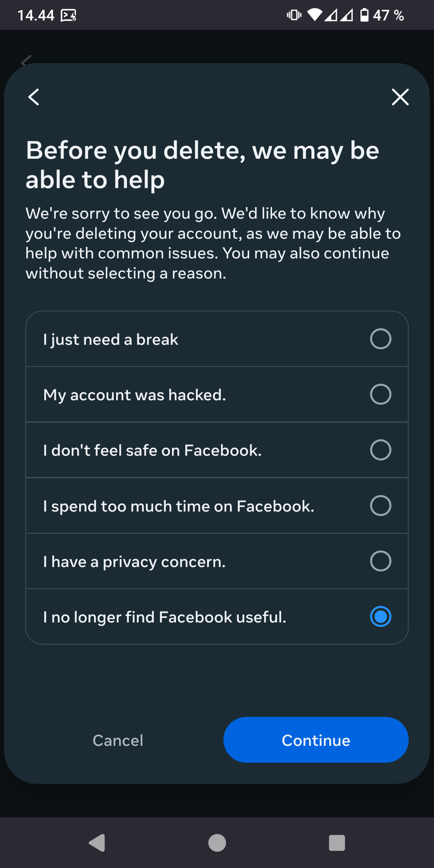
Task: Open recent apps with square button
Action: (337, 843)
